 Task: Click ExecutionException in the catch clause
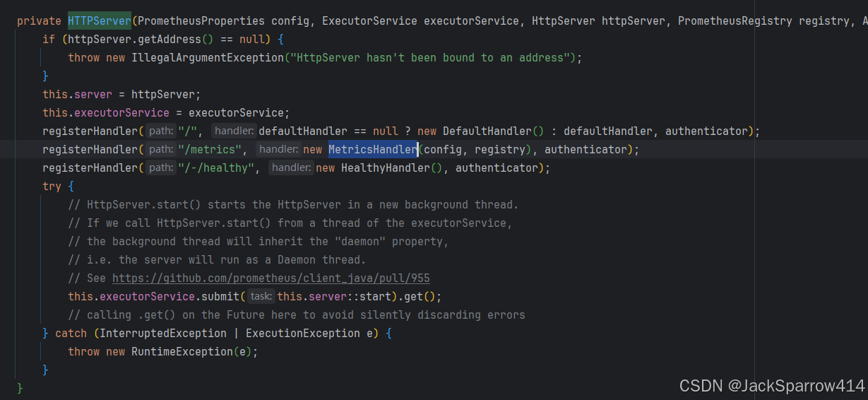coord(303,334)
